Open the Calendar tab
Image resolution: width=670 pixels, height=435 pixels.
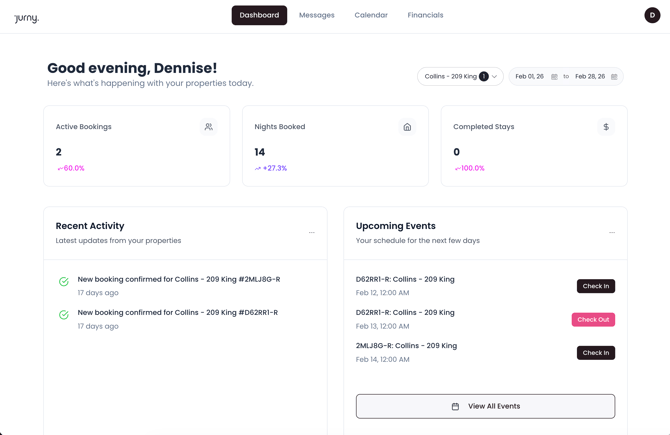coord(371,15)
